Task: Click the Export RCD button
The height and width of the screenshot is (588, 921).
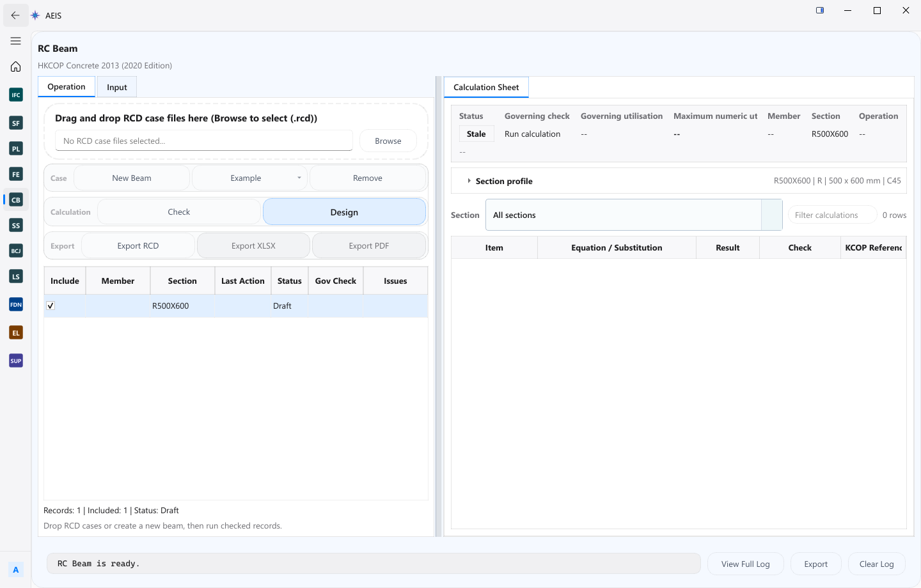Action: point(138,245)
